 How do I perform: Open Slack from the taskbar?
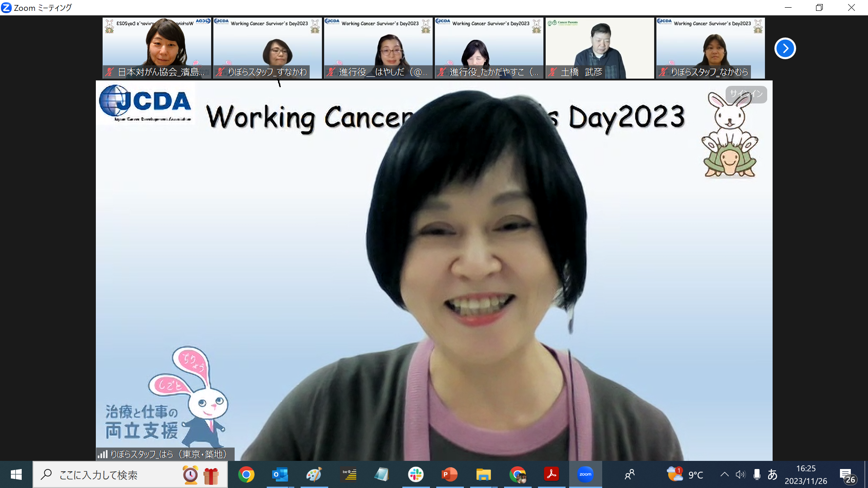(415, 474)
